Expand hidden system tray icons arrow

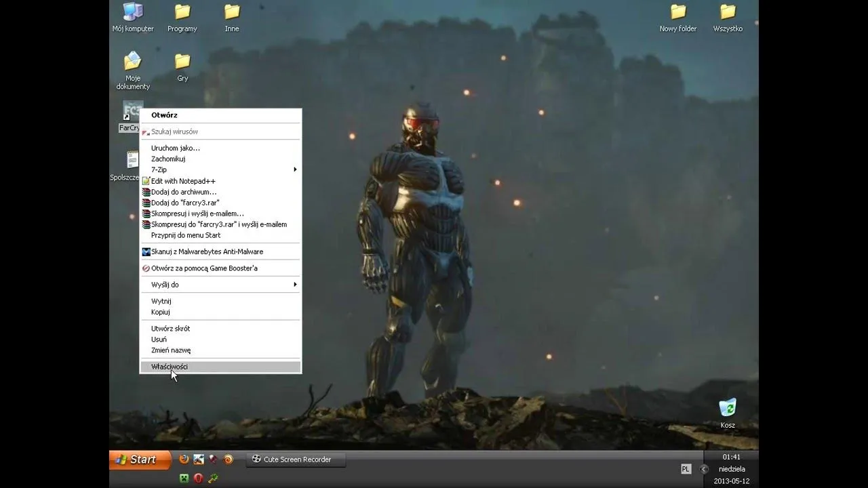(704, 469)
